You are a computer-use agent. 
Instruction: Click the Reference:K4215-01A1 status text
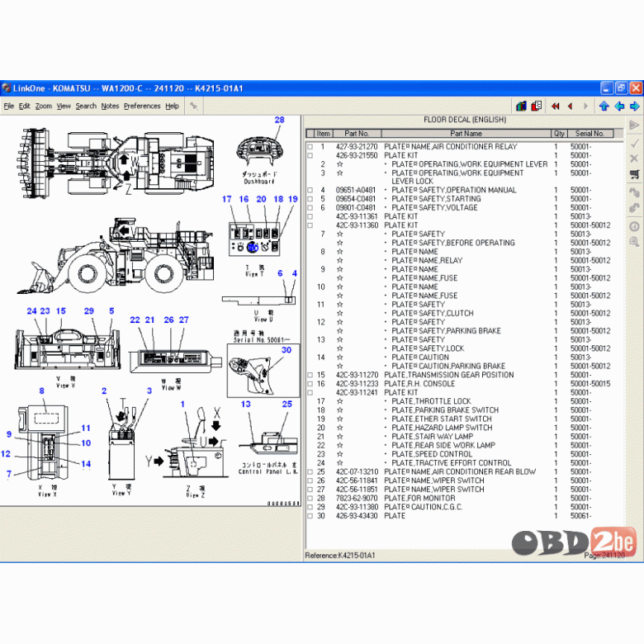340,556
